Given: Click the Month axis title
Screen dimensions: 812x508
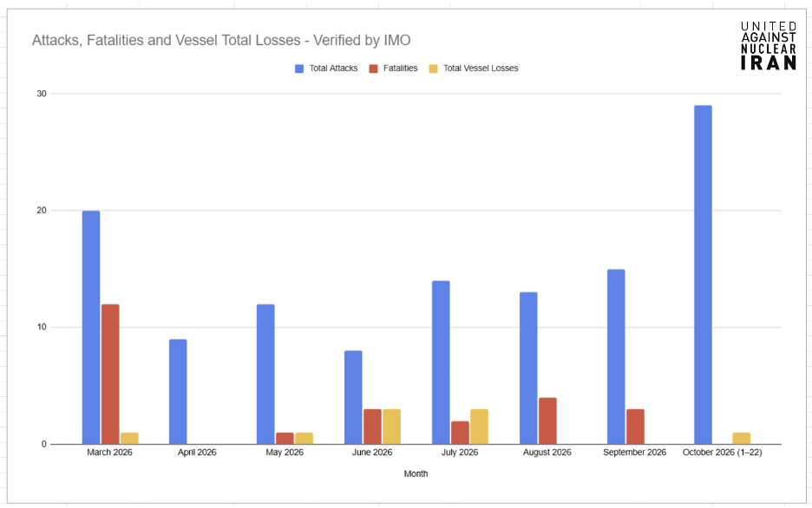Looking at the screenshot, I should point(416,473).
